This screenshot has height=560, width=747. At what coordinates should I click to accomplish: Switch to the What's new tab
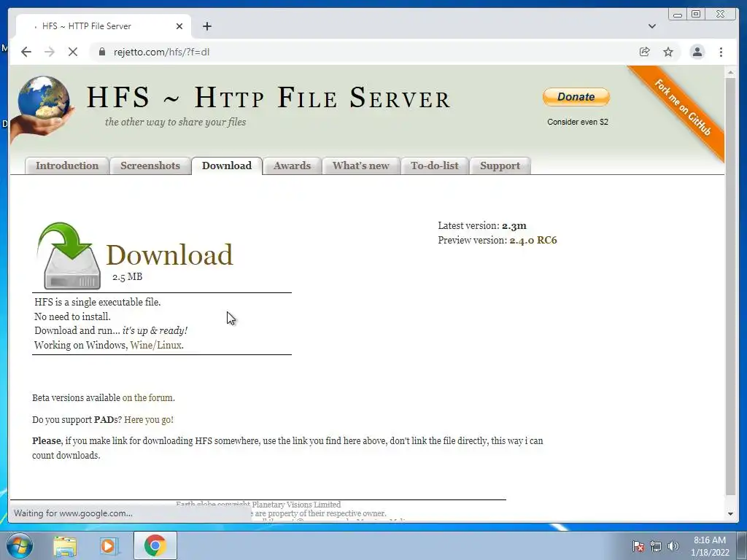point(360,166)
